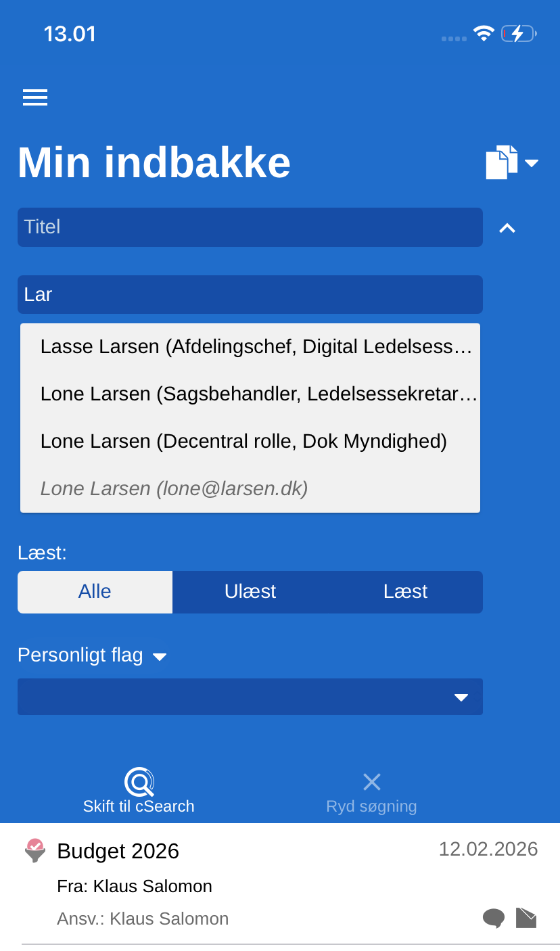
Task: Choose Lone Larsen (Sagsbehandler) suggestion
Action: [250, 394]
